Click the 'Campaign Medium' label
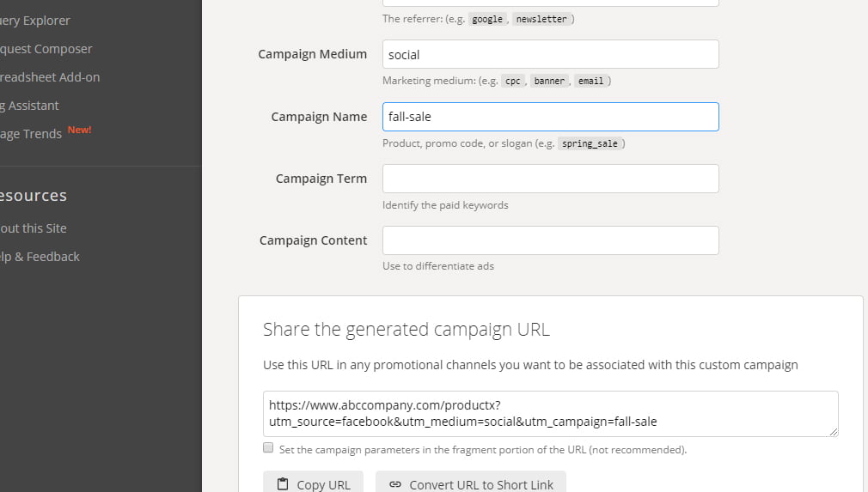Image resolution: width=868 pixels, height=492 pixels. point(312,54)
